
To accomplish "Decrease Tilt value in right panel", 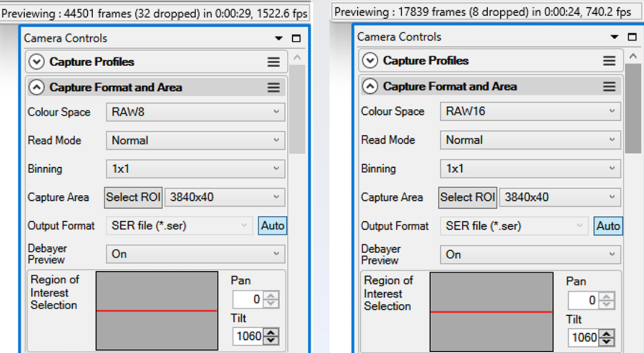I will point(607,342).
